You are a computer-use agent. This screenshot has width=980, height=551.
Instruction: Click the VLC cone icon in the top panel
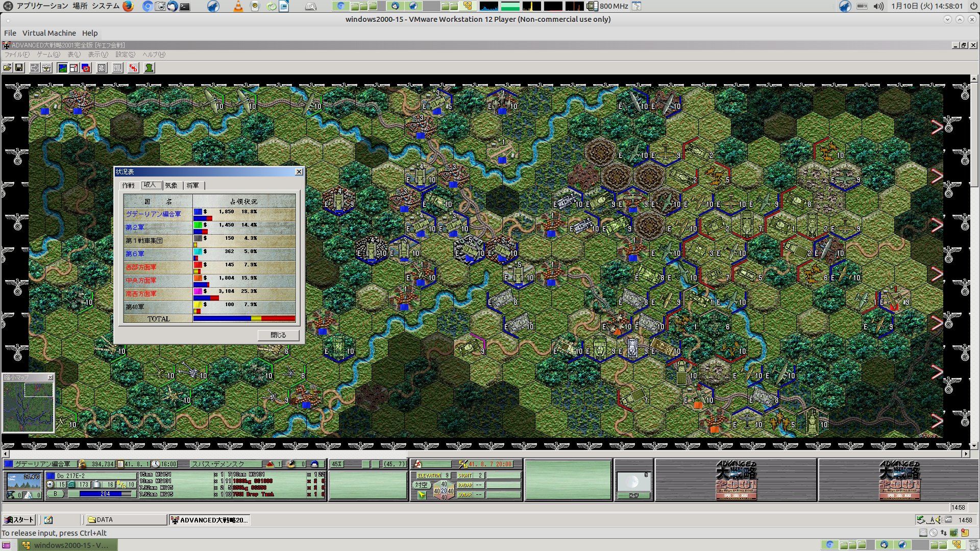[x=238, y=6]
